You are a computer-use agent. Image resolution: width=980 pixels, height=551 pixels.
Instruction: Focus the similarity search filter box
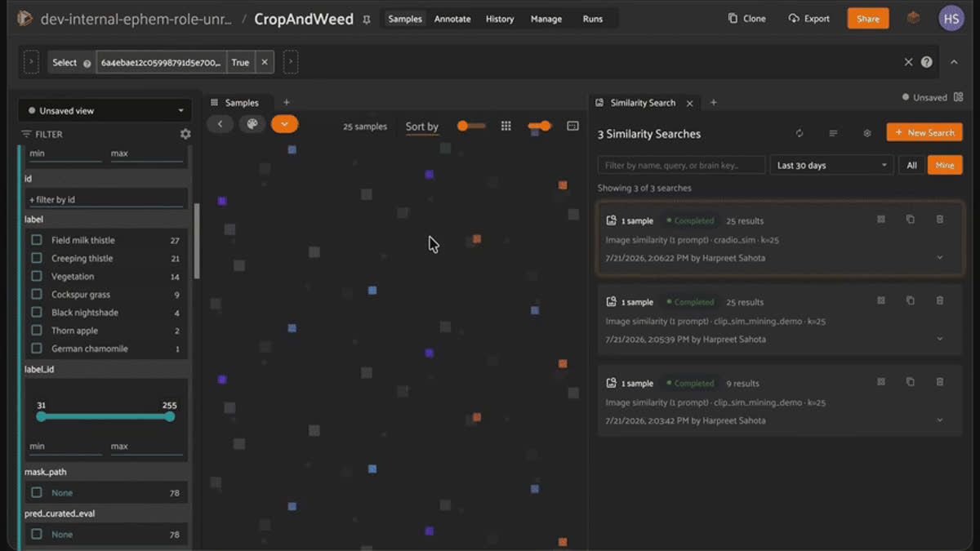(x=681, y=165)
